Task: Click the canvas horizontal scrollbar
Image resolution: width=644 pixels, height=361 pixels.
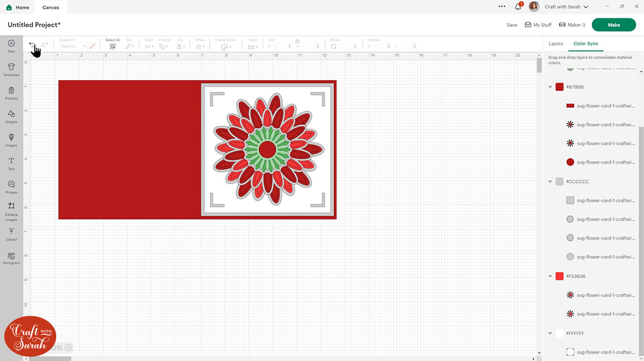Action: pos(50,359)
